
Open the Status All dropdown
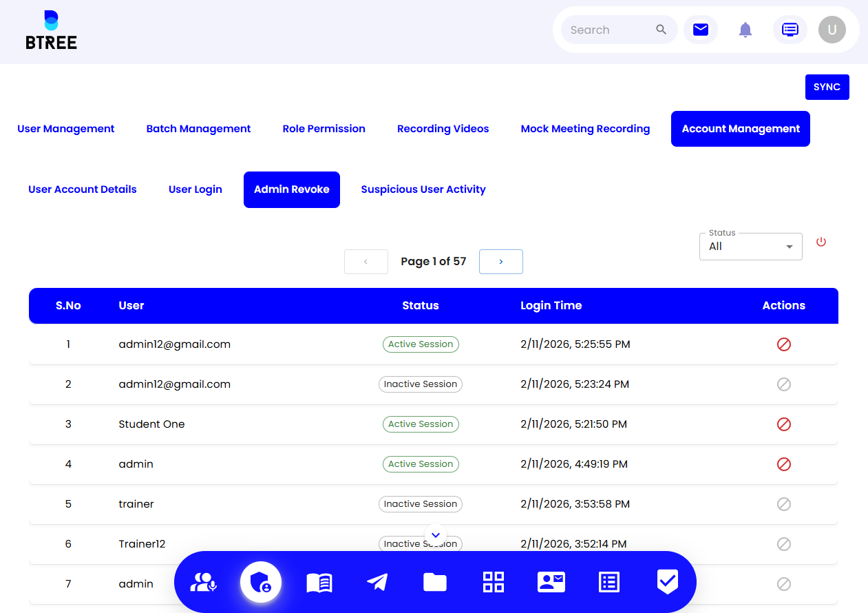tap(751, 247)
